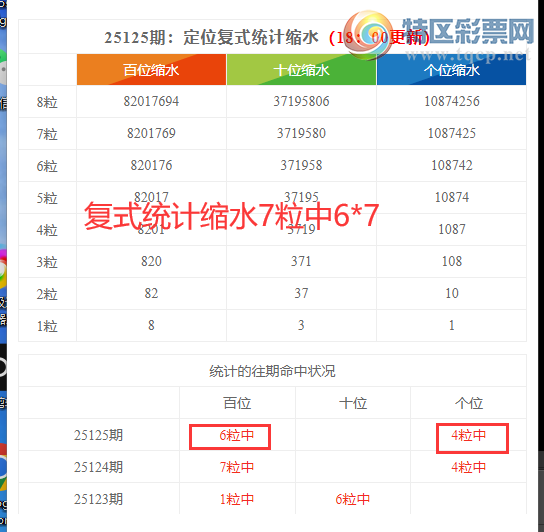Click the value 3 in 1粒 row
544x532 pixels.
pos(301,325)
